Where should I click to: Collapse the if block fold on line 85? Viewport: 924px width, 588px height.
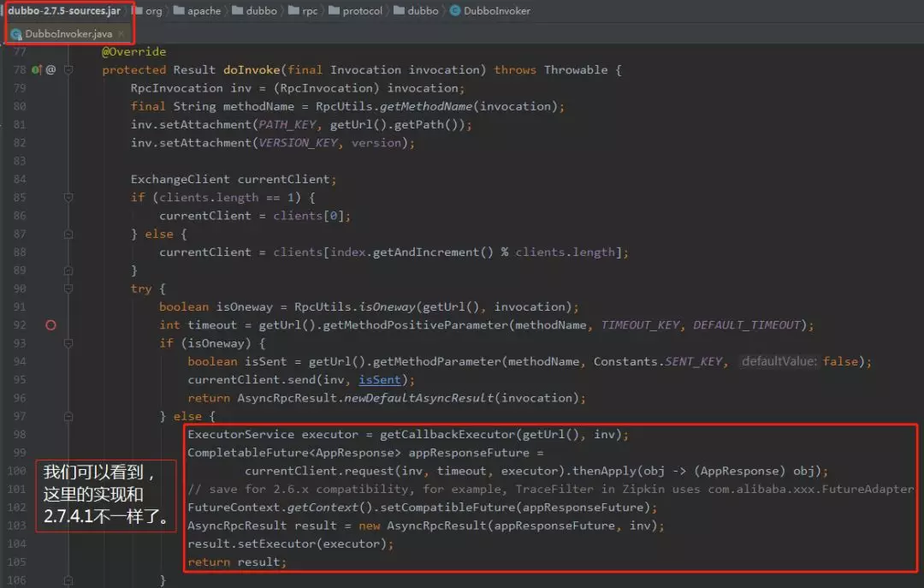[x=68, y=197]
